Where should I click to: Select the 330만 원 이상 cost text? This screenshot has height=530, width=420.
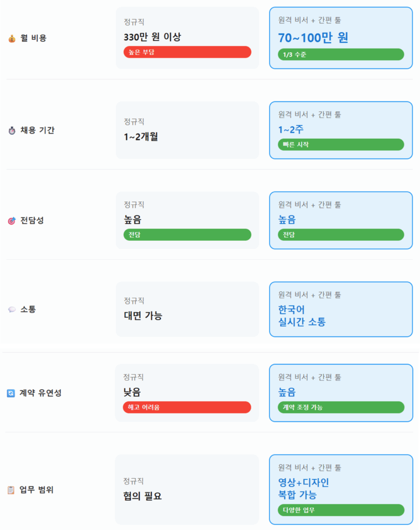coord(153,37)
